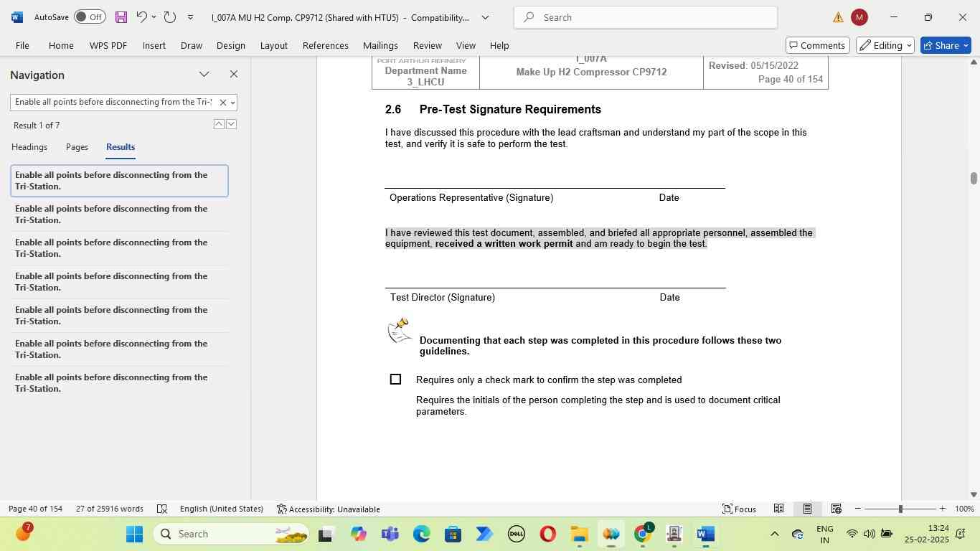The image size is (980, 551).
Task: Open the WPS PDF tab
Action: (x=108, y=45)
